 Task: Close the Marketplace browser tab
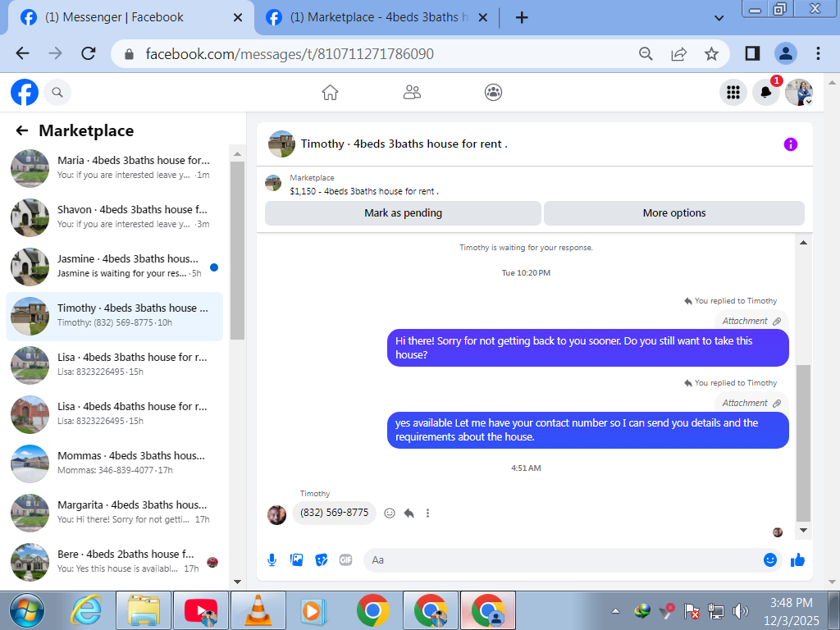pyautogui.click(x=482, y=18)
